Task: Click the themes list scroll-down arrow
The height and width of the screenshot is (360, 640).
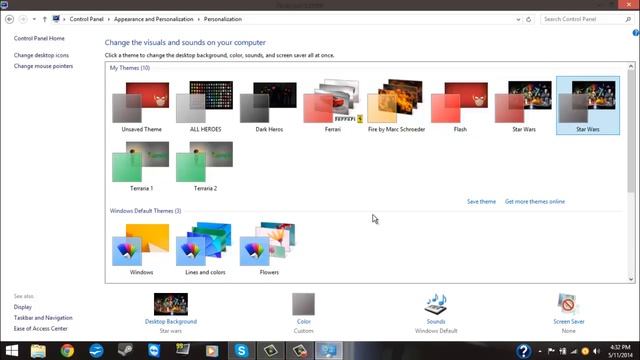Action: pos(631,279)
